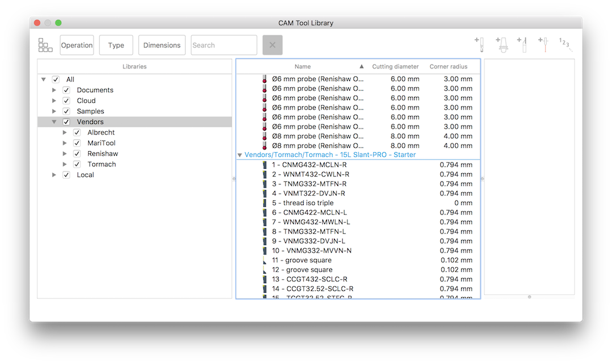Open the Dimensions filter

click(161, 45)
